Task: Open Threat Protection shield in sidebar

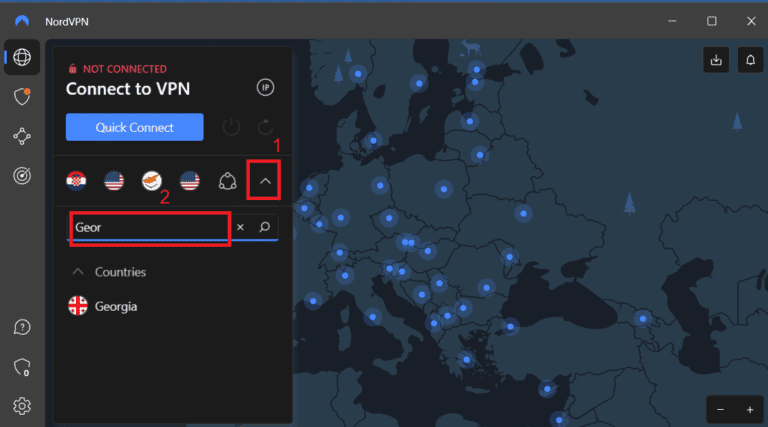Action: pos(22,96)
